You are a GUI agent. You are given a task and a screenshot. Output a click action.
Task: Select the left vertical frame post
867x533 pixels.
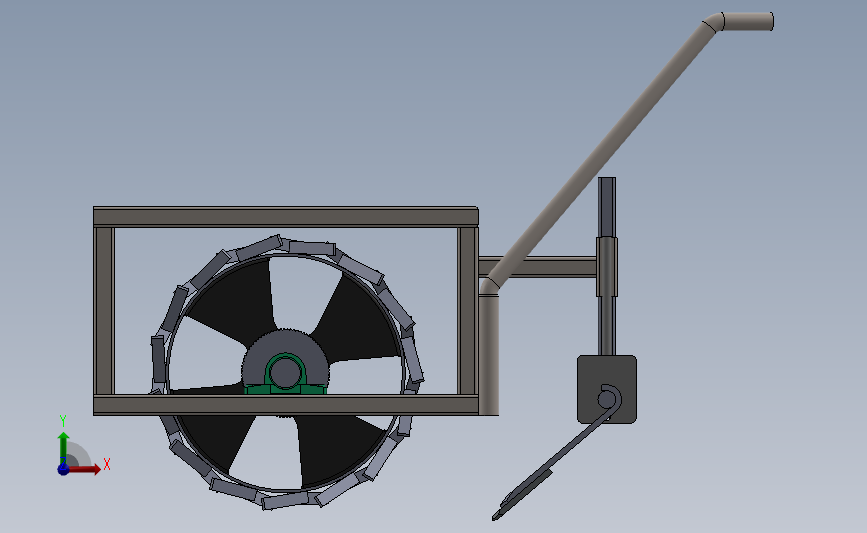click(x=104, y=311)
